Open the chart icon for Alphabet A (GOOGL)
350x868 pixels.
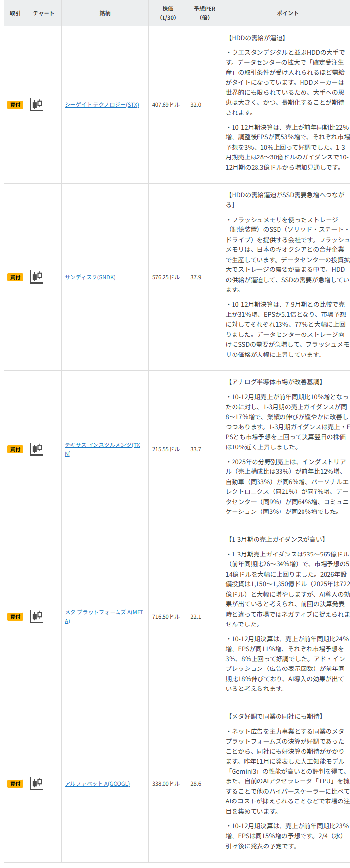[x=36, y=783]
